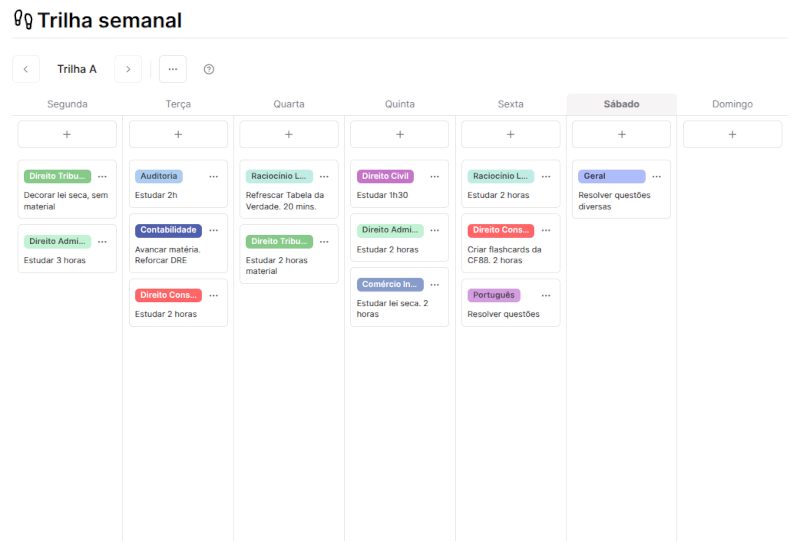
Task: Open options on Português card
Action: click(545, 295)
